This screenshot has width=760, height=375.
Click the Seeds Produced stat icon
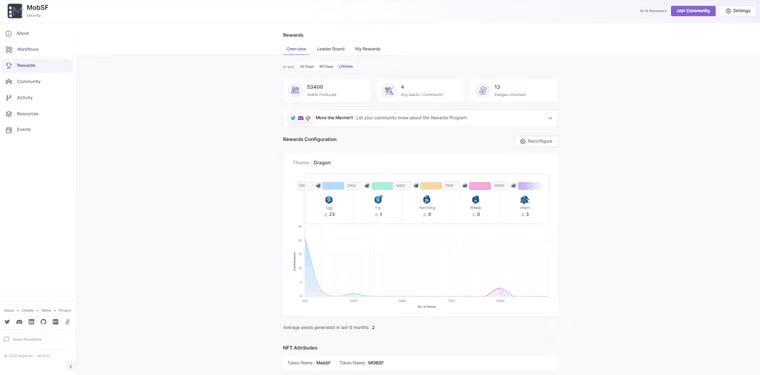point(295,91)
